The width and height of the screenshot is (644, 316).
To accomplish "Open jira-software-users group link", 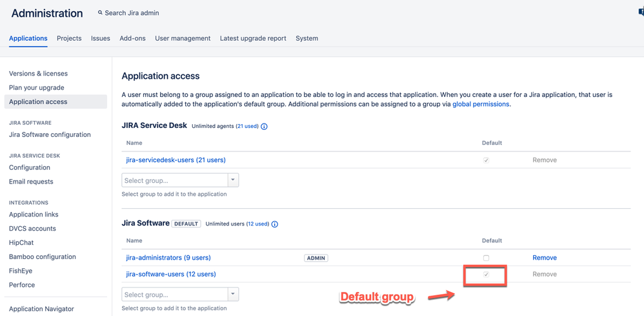I will 171,274.
